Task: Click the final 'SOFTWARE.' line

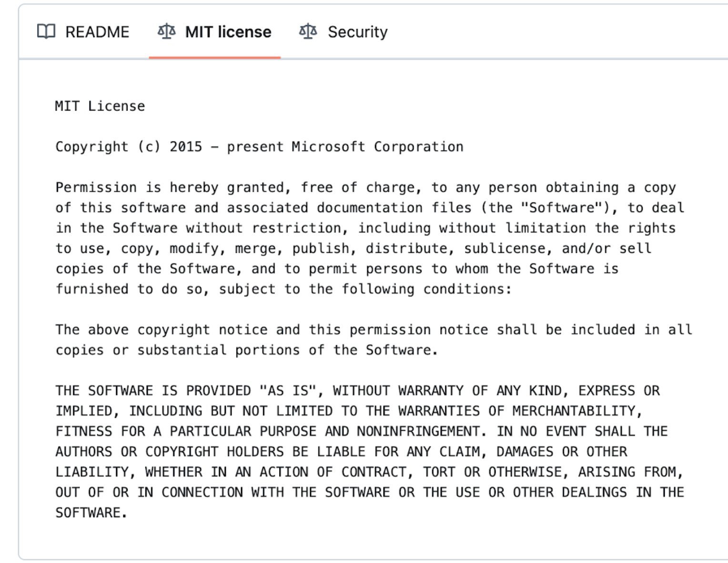Action: [x=91, y=513]
